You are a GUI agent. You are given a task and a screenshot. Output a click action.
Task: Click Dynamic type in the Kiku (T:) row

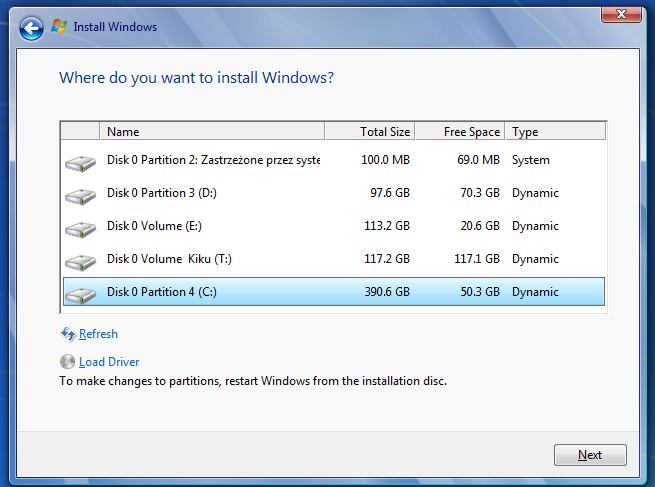(535, 259)
